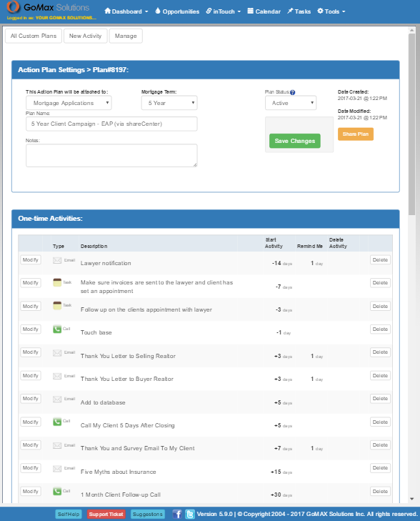Click the Facebook icon in footer
Viewport: 420px width, 521px height.
click(177, 514)
